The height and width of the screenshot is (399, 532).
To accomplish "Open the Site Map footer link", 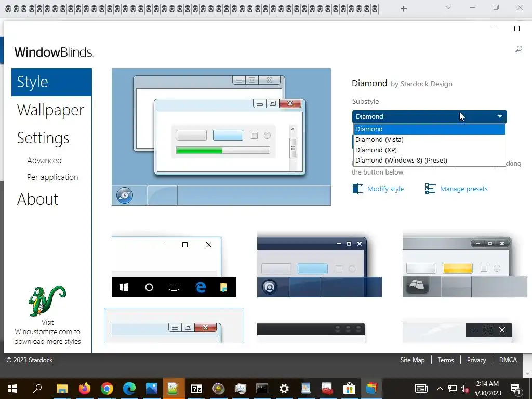I will tap(412, 360).
